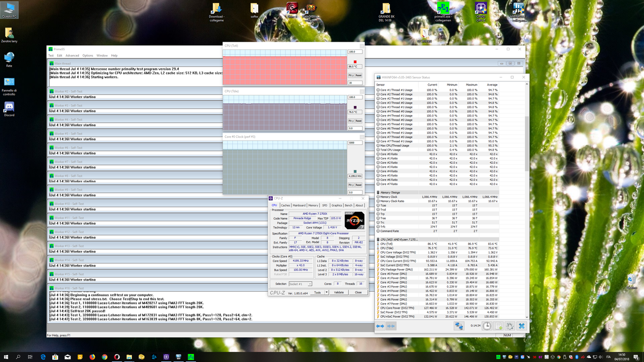Open Tools dropdown arrow in CPU-Z
The image size is (644, 362).
tap(326, 292)
